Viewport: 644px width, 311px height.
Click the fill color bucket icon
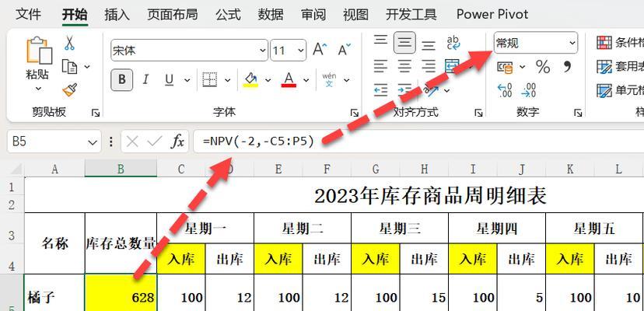point(250,80)
